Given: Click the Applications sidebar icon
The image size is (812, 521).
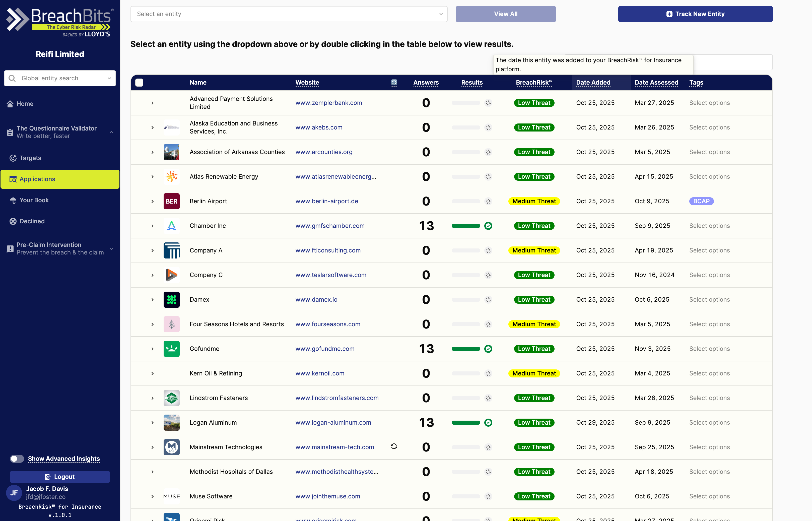Looking at the screenshot, I should pyautogui.click(x=13, y=179).
